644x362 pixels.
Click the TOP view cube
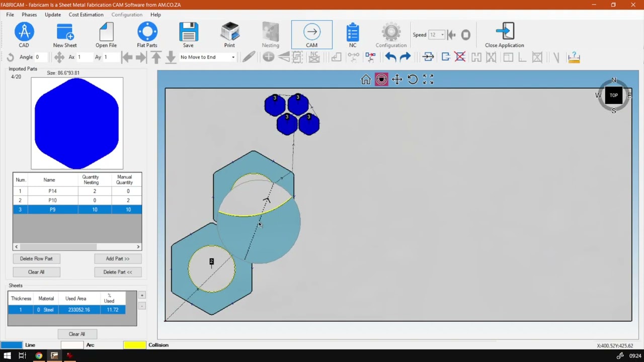614,95
